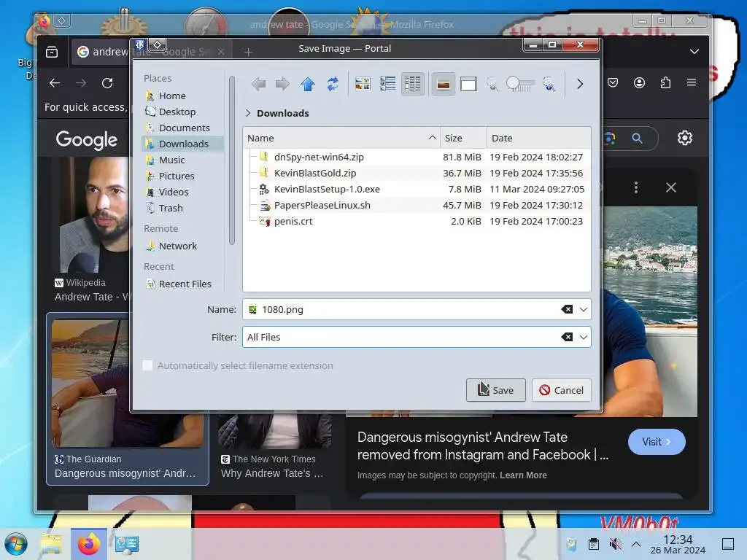
Task: Click the Google search magnifier button
Action: pyautogui.click(x=637, y=138)
